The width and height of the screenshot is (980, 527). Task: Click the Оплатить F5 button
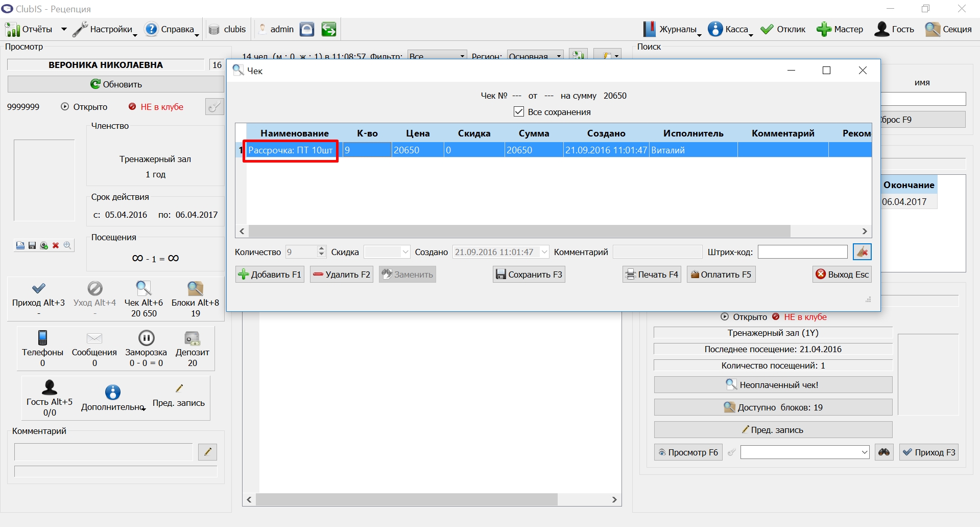point(721,274)
